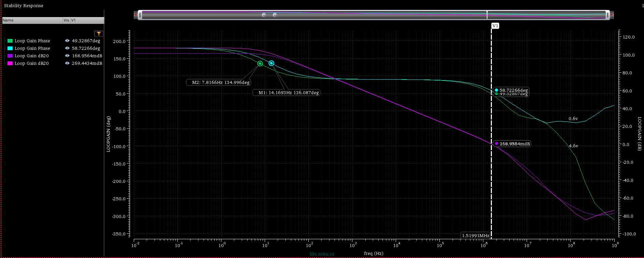Image resolution: width=644 pixels, height=258 pixels.
Task: Select the M1: 14.1693Hz 136.087deg label
Action: 286,92
